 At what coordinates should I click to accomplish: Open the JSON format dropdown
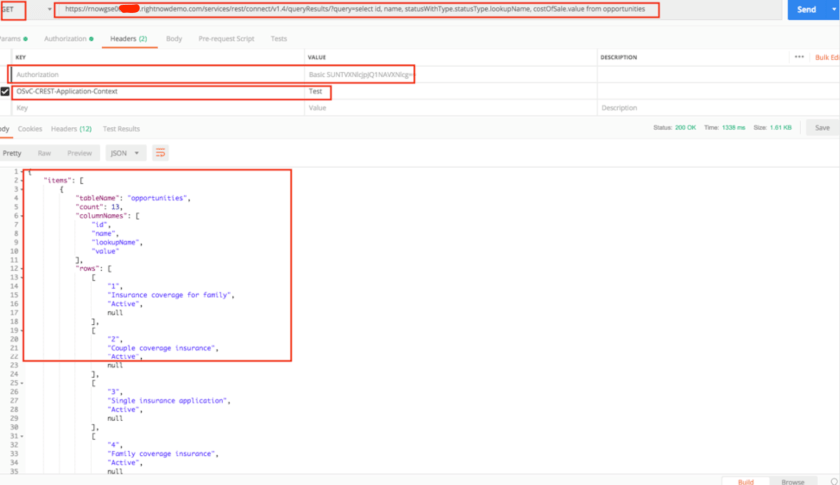(125, 153)
